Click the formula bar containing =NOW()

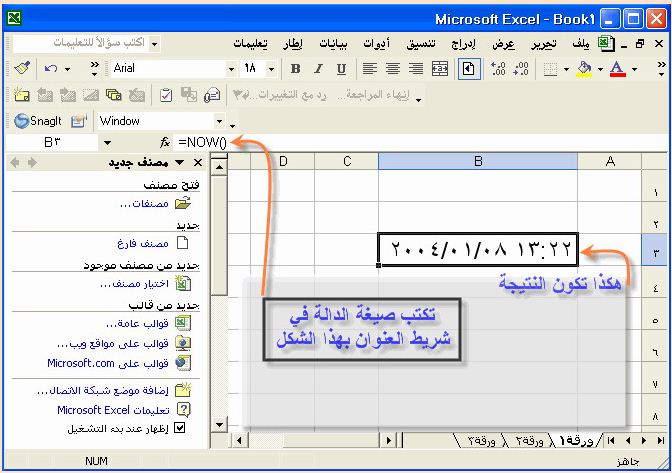tap(421, 142)
